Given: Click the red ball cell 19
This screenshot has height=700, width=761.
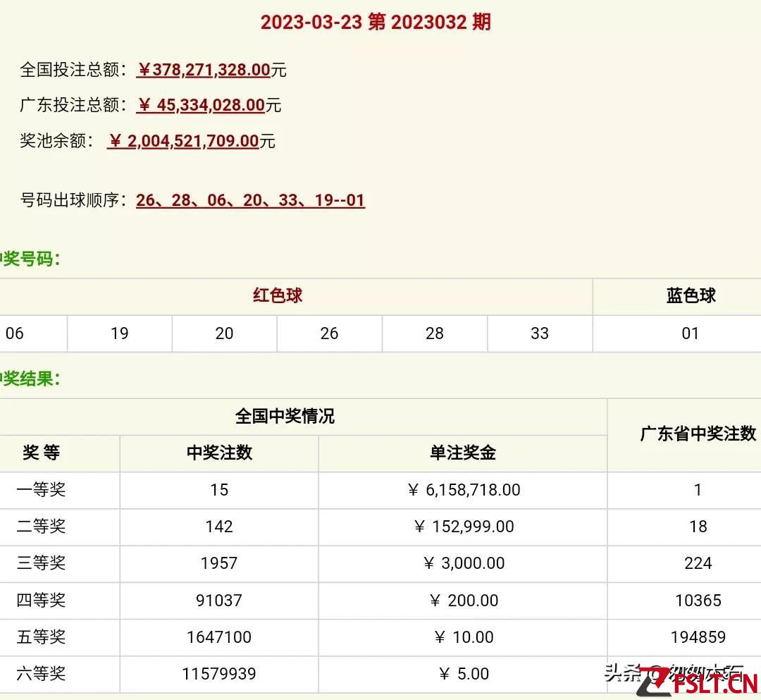Looking at the screenshot, I should point(119,333).
